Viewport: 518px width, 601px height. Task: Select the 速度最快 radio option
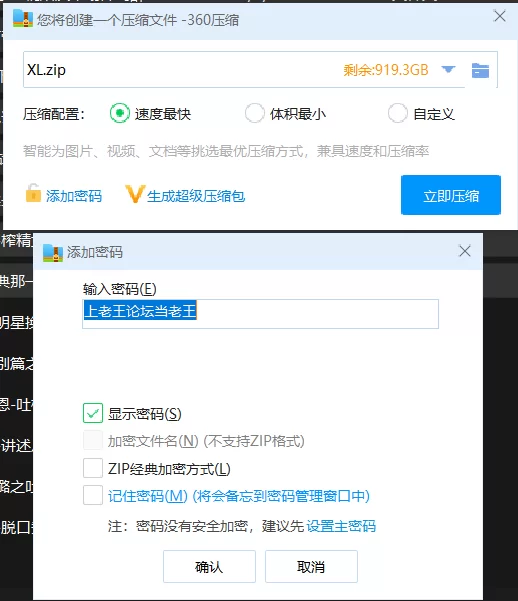click(x=120, y=113)
